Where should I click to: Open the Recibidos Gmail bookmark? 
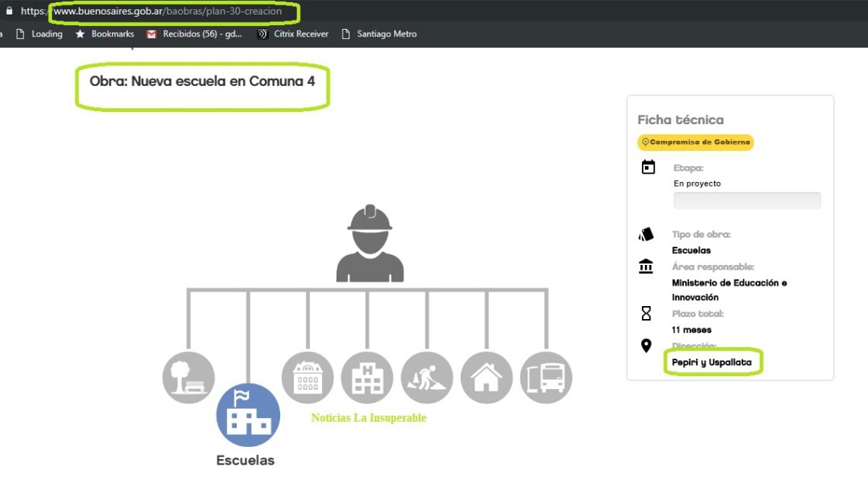[x=195, y=34]
